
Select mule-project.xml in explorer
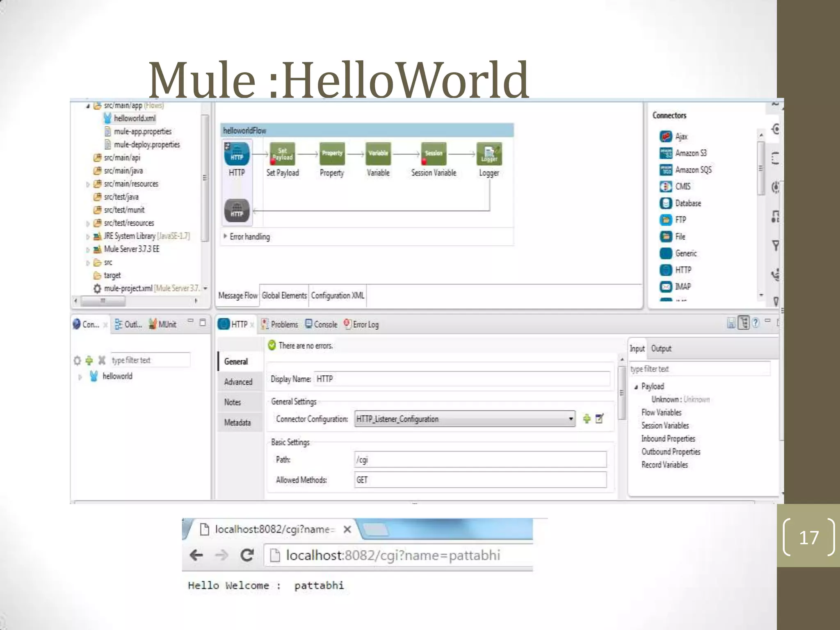tap(146, 288)
